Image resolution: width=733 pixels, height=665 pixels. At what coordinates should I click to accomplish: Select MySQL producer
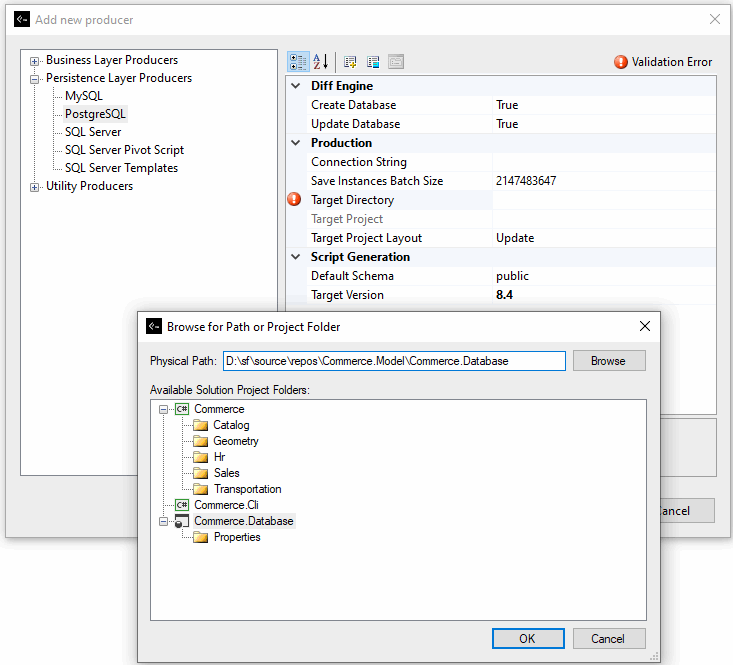(84, 96)
